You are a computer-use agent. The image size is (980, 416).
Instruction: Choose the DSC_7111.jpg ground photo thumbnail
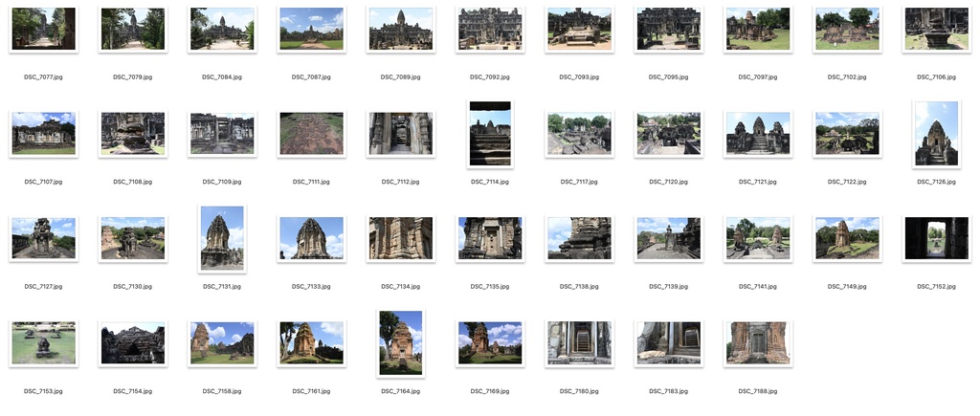coord(311,134)
